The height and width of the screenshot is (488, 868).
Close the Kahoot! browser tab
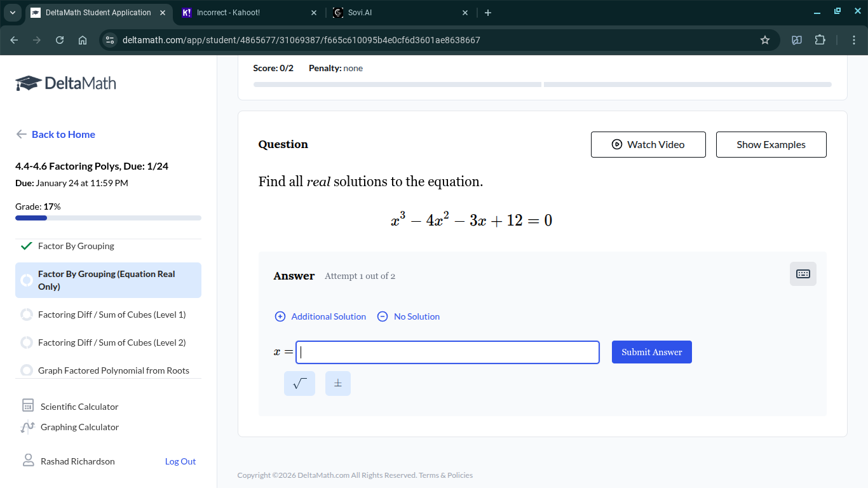[314, 13]
